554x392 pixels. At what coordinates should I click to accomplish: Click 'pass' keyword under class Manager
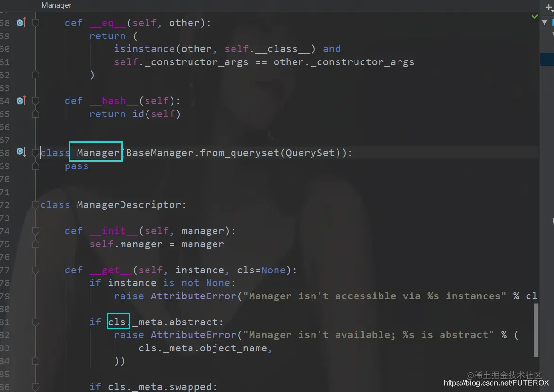(77, 166)
